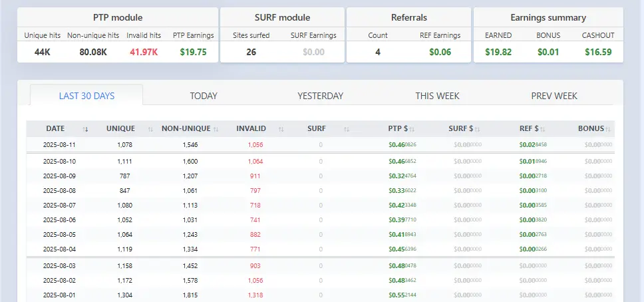644x302 pixels.
Task: Switch to the YESTERDAY tab
Action: click(321, 96)
